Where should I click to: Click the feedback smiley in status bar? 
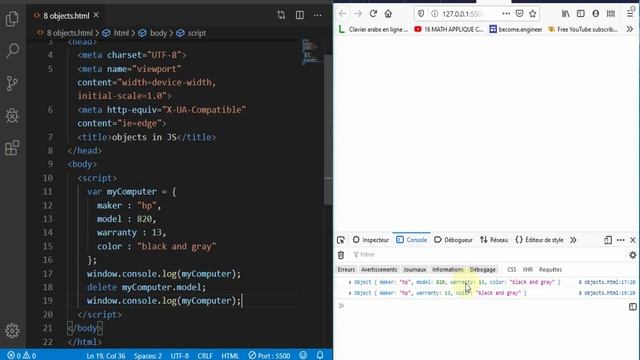point(303,356)
